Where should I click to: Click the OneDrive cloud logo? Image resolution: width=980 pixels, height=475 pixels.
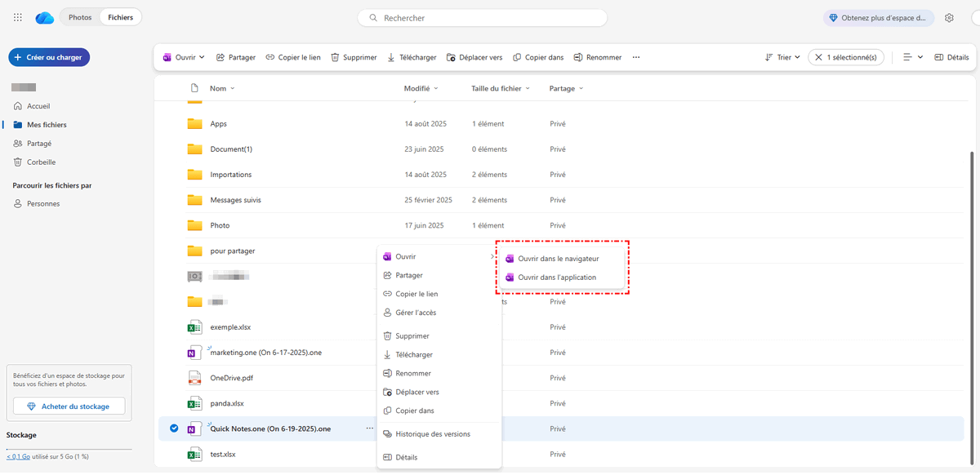click(x=45, y=17)
